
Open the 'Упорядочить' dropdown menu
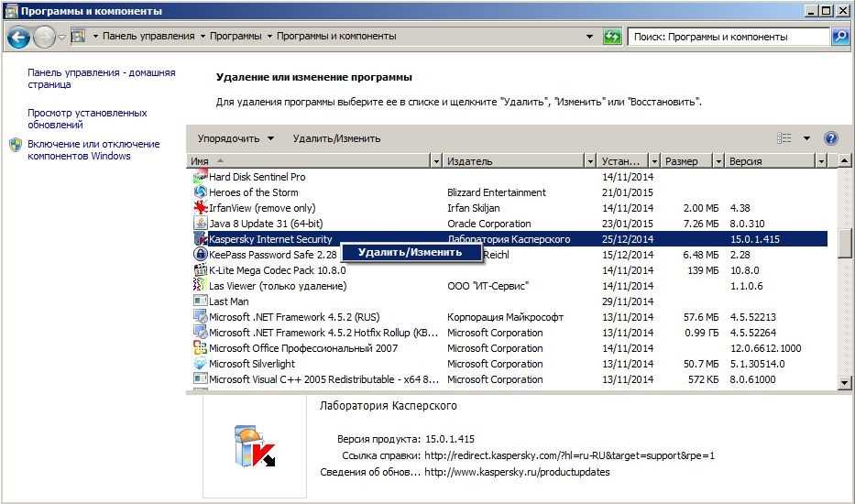(x=236, y=138)
